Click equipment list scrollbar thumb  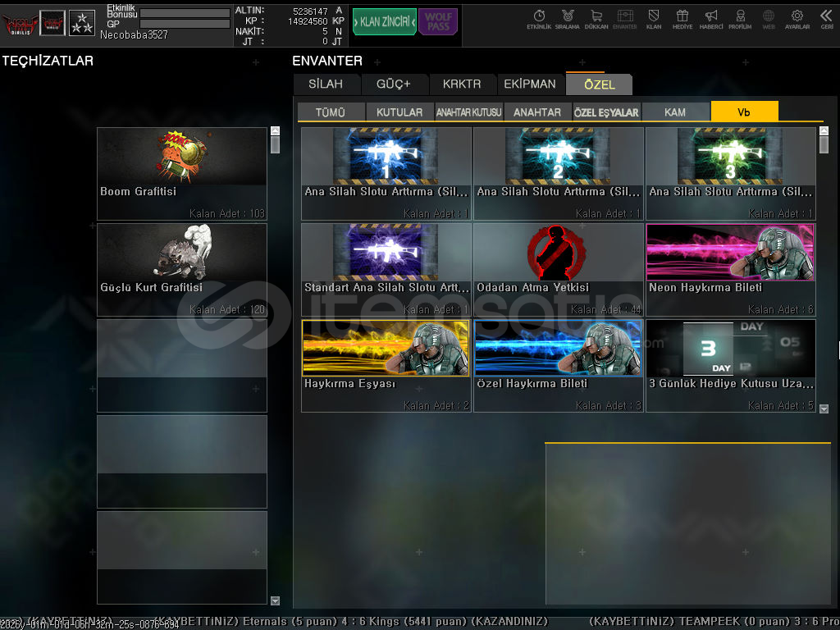click(276, 144)
